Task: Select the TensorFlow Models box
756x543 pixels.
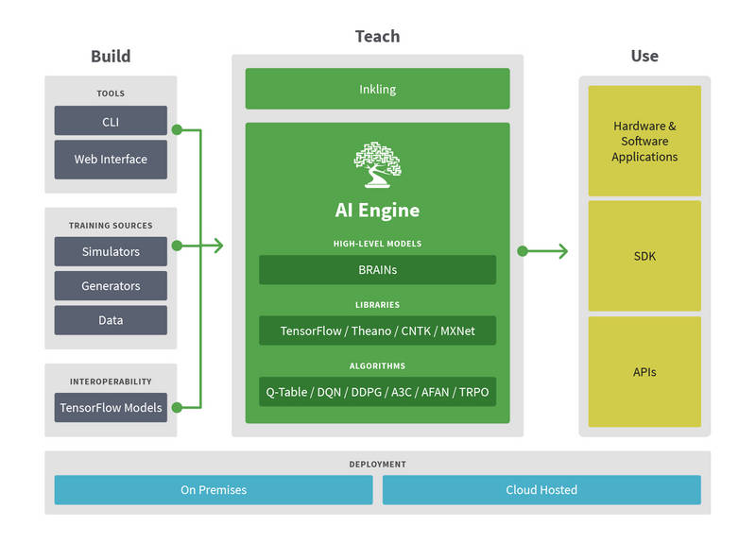Action: tap(111, 408)
